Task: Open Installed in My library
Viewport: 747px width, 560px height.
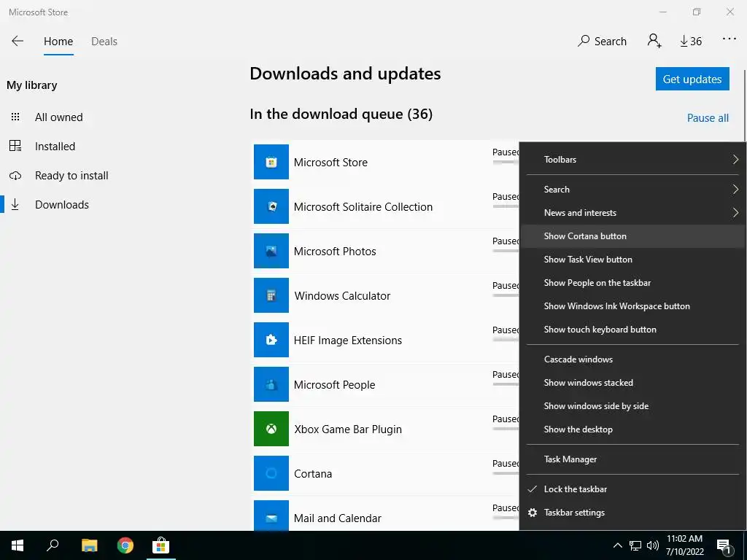Action: coord(55,146)
